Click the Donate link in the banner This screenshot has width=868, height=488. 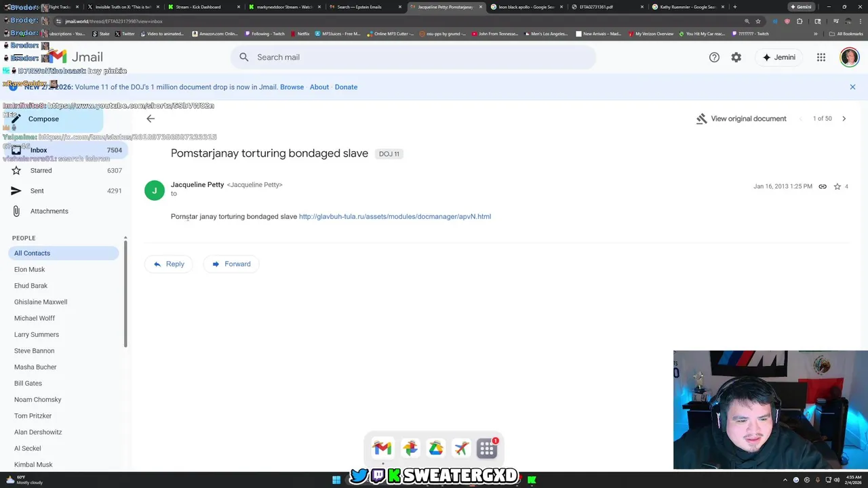tap(346, 87)
